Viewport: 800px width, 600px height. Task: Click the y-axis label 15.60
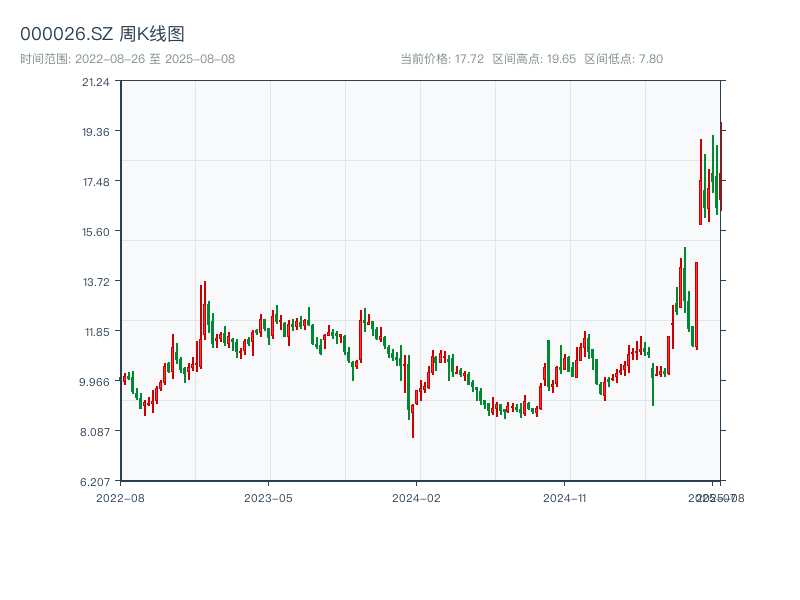click(x=96, y=232)
